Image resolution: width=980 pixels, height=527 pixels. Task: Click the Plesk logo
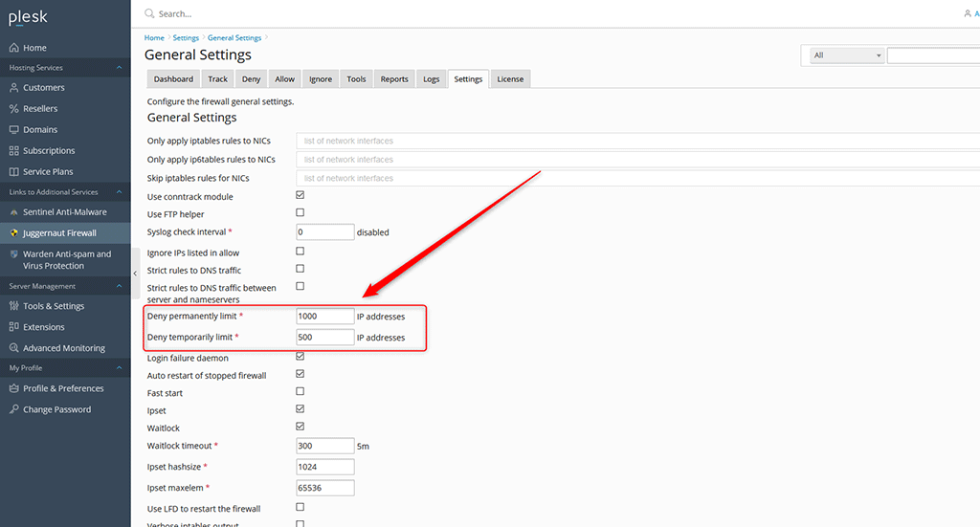tap(28, 17)
